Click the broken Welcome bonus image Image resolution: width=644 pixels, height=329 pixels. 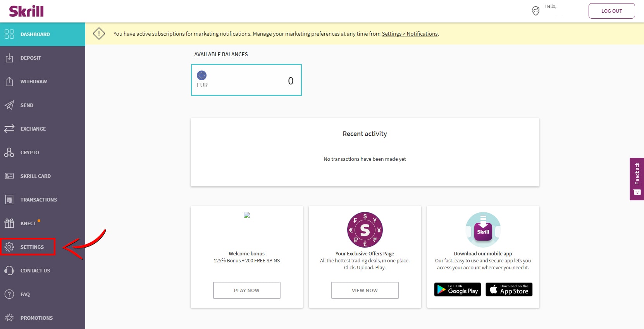(x=247, y=215)
